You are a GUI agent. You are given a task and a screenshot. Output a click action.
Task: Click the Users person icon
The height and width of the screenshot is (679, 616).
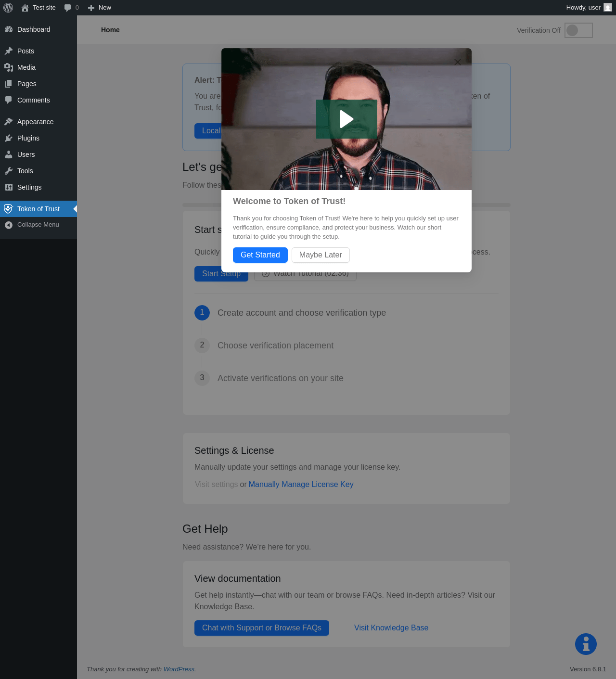[9, 154]
